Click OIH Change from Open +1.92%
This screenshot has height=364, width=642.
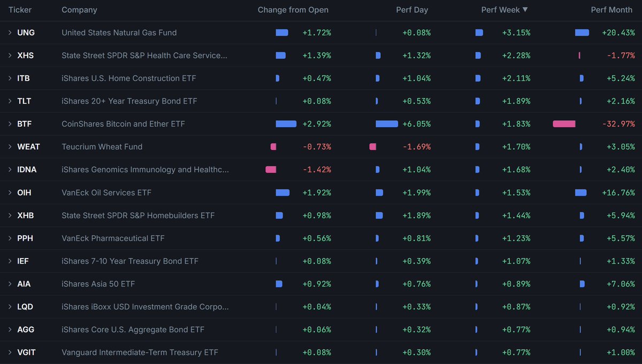coord(317,192)
